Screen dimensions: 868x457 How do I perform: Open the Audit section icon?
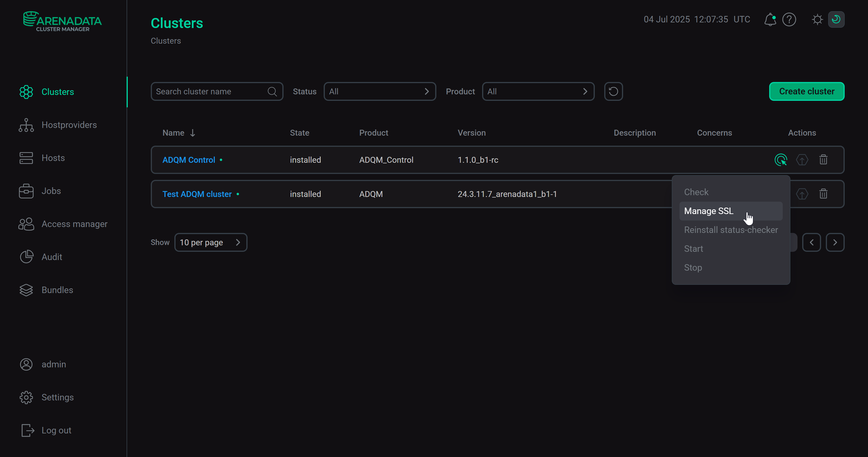click(x=26, y=257)
